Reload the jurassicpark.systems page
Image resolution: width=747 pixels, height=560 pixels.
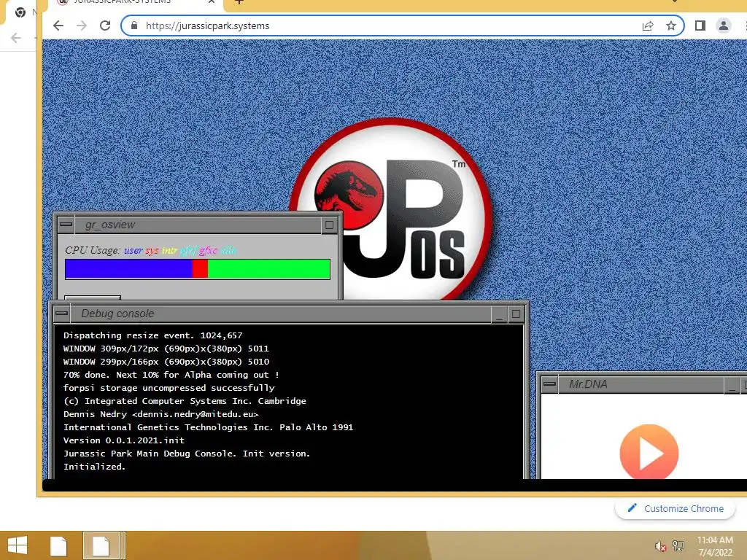[105, 26]
